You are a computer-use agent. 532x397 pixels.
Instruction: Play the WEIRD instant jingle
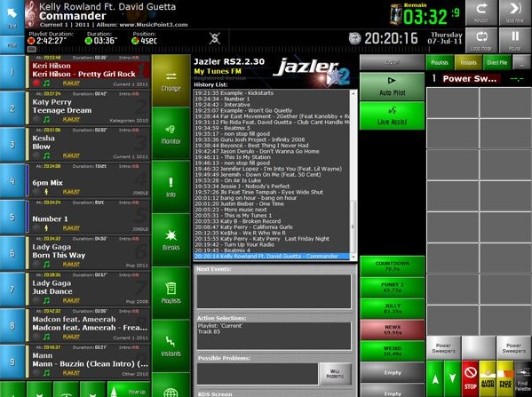coord(393,351)
